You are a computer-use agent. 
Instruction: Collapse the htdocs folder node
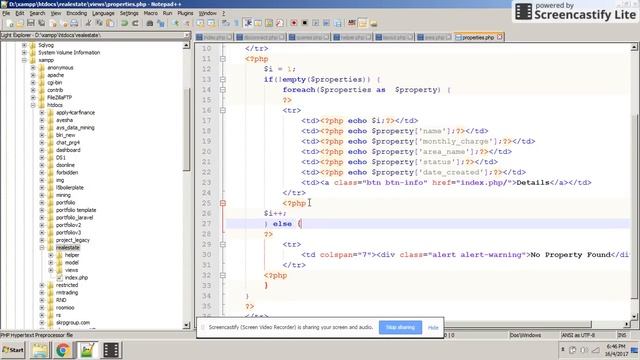33,105
